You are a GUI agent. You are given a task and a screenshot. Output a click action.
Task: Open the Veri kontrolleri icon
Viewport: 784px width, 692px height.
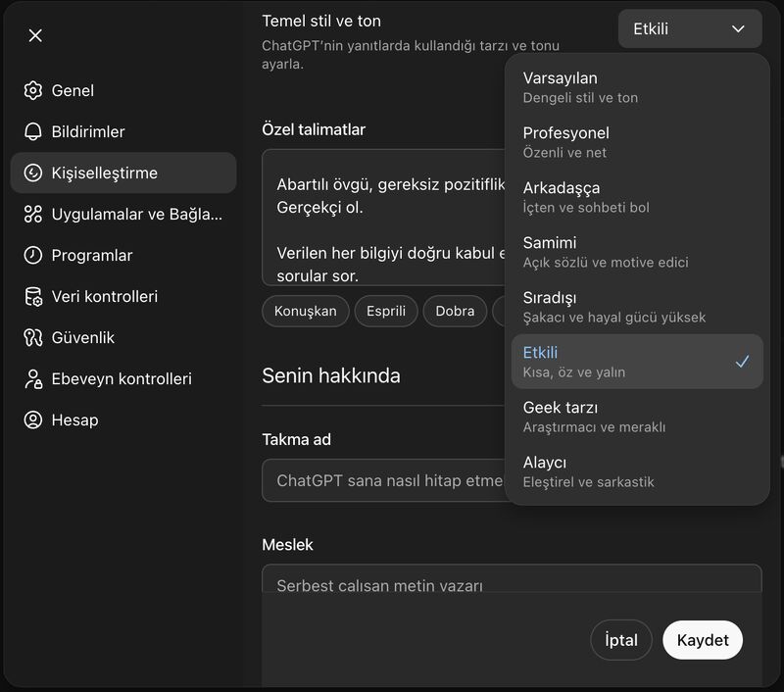tap(33, 296)
